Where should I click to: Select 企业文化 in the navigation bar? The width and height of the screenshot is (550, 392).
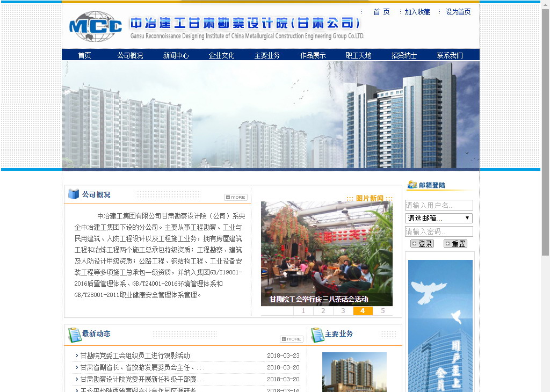221,55
